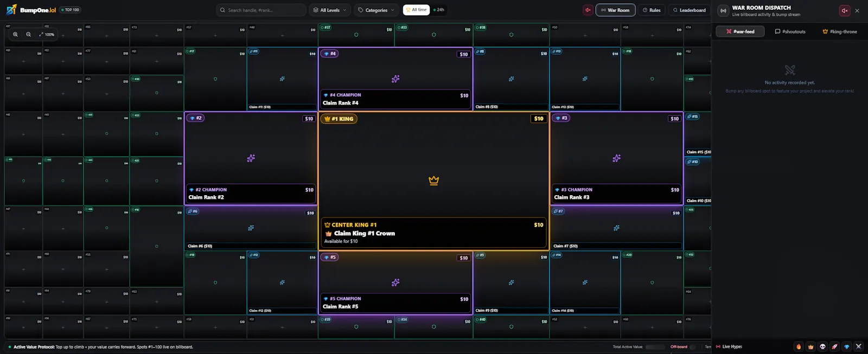Switch to the #shoutouts tab
Viewport: 868px width, 354px height.
790,31
